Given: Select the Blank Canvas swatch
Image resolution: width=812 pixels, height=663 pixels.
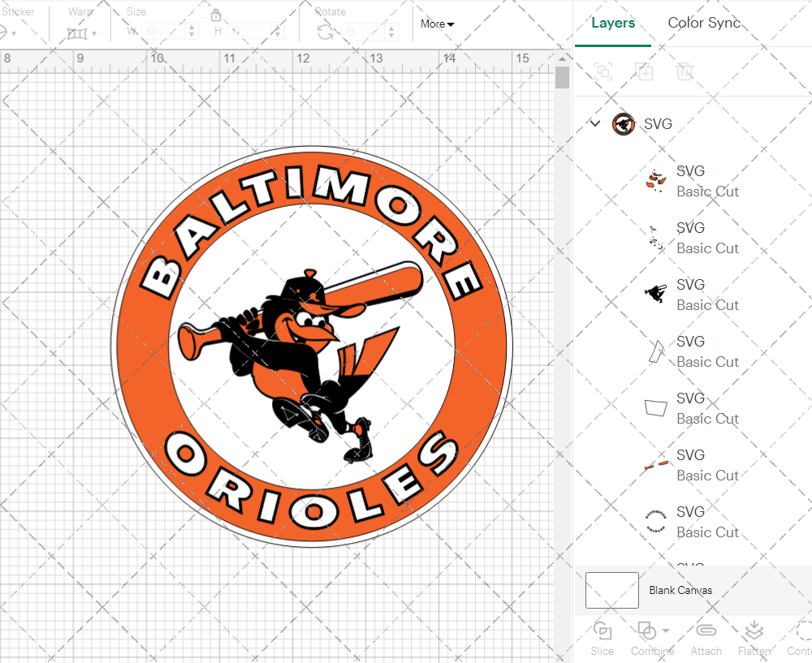Looking at the screenshot, I should 611,590.
